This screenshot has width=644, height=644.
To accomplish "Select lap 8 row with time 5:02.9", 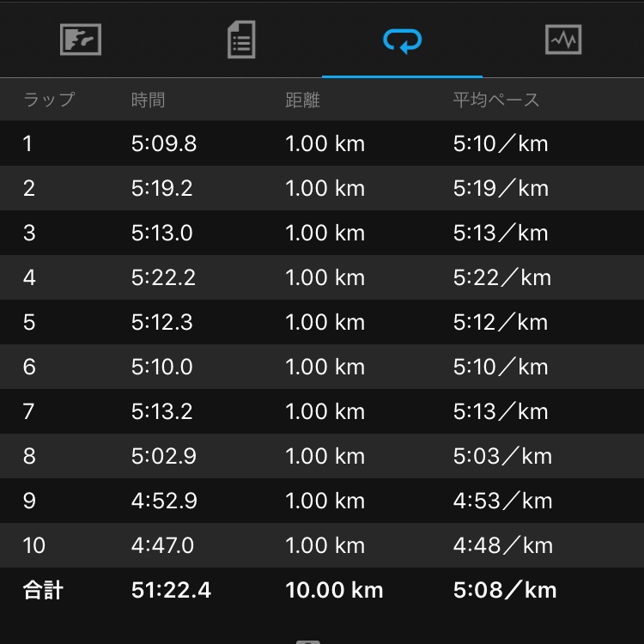I will 322,456.
